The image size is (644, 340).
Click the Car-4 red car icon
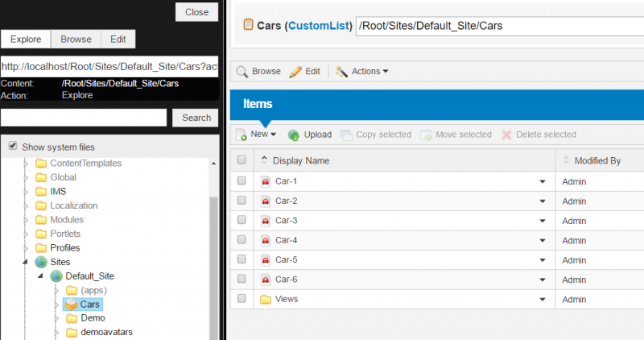(x=266, y=241)
